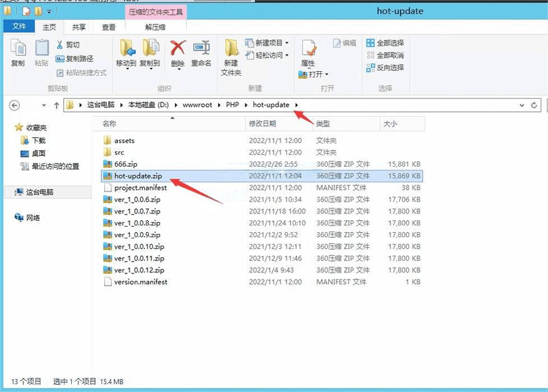Click the Refresh icon in address bar
Screen dimensions: 548x392
point(533,105)
